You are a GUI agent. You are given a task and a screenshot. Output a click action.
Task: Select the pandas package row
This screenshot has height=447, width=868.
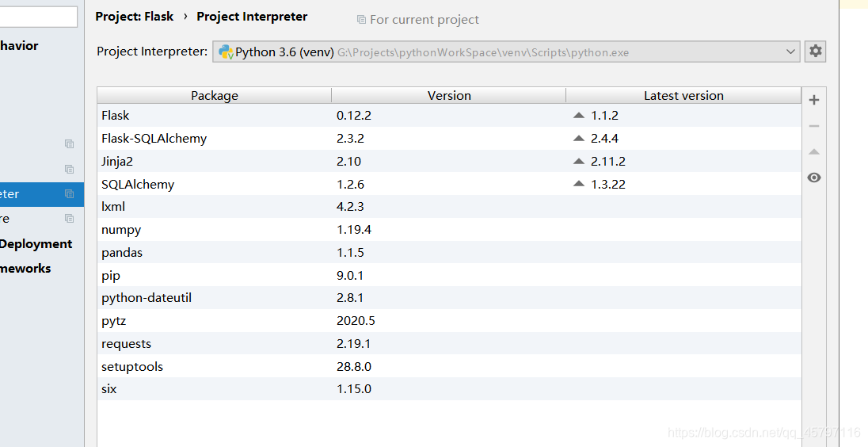point(449,252)
